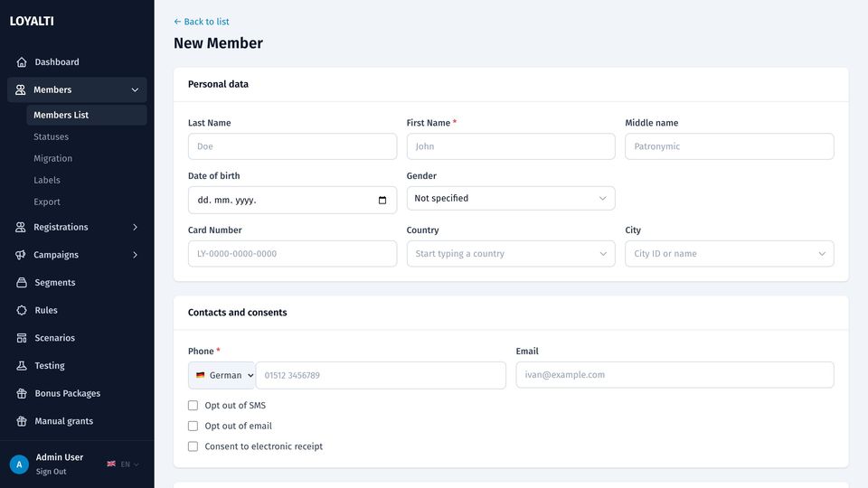The image size is (868, 488).
Task: Open Statuses in sidebar
Action: click(51, 136)
